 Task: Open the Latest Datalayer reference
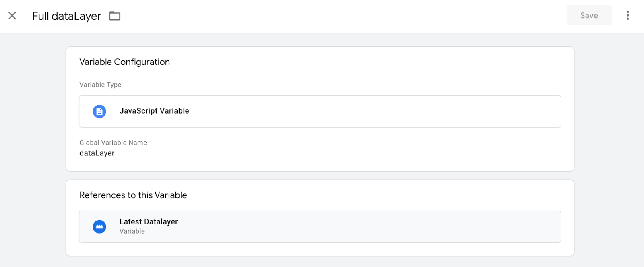tap(149, 222)
